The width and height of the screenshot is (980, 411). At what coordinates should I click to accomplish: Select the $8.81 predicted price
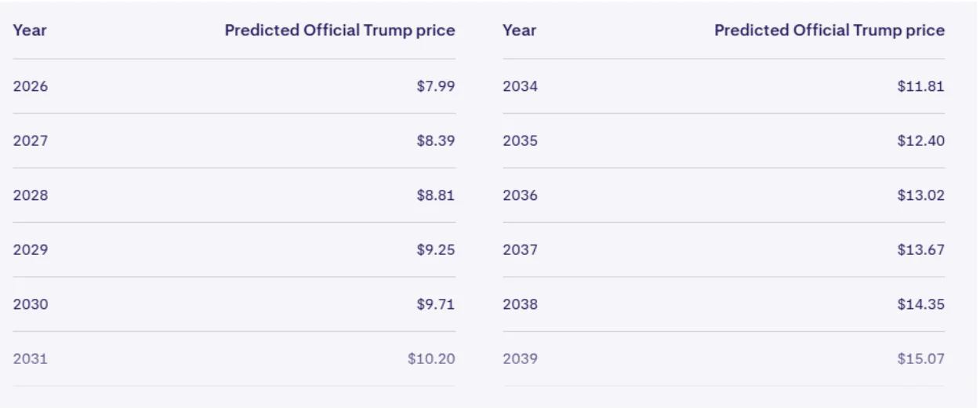point(435,195)
